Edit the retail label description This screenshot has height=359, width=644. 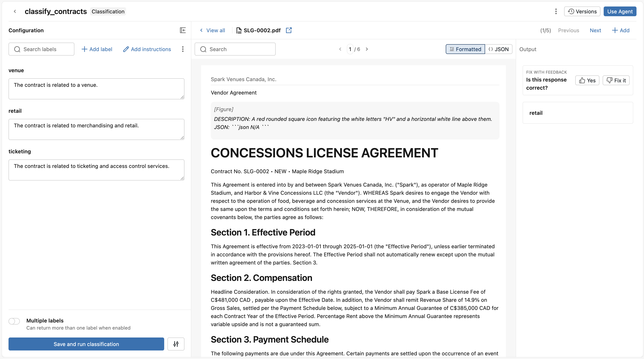point(96,129)
